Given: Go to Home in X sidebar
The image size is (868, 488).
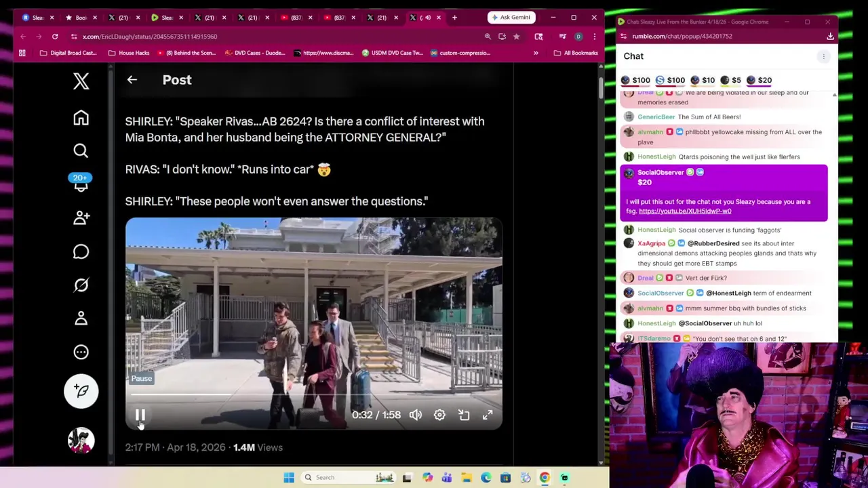Looking at the screenshot, I should click(x=81, y=118).
